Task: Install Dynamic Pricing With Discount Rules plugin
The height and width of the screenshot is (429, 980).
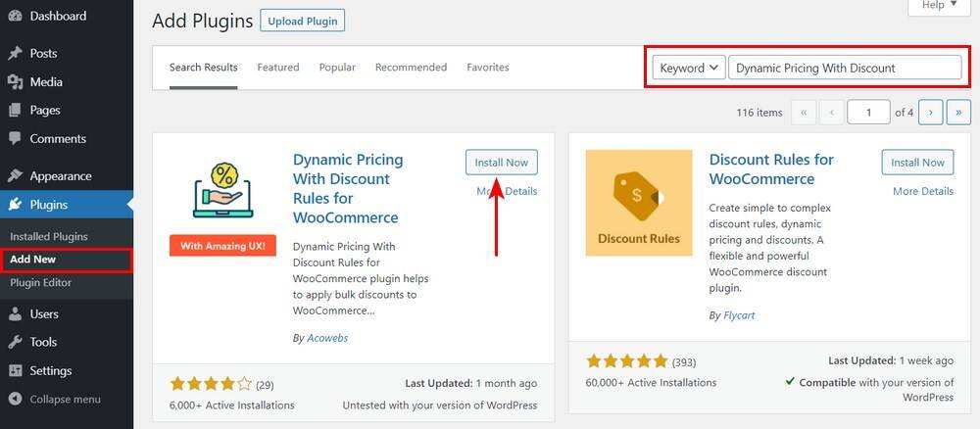Action: 501,163
